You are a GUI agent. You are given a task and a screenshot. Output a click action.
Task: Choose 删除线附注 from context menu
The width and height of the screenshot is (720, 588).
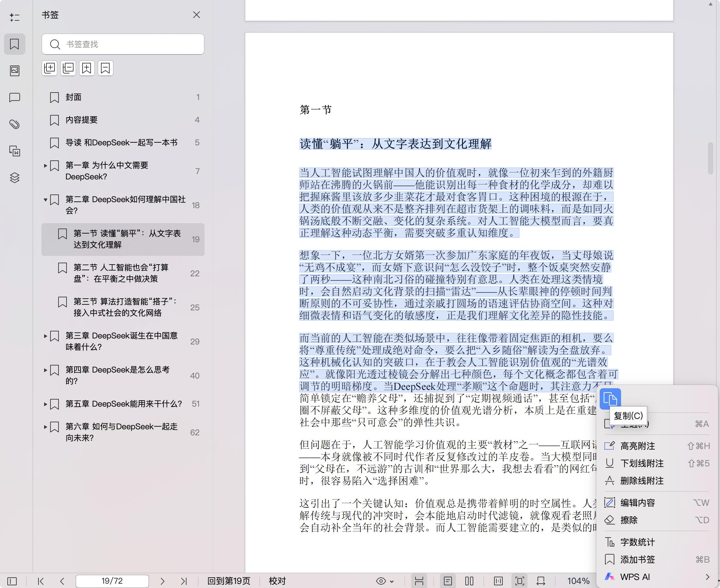(x=656, y=481)
